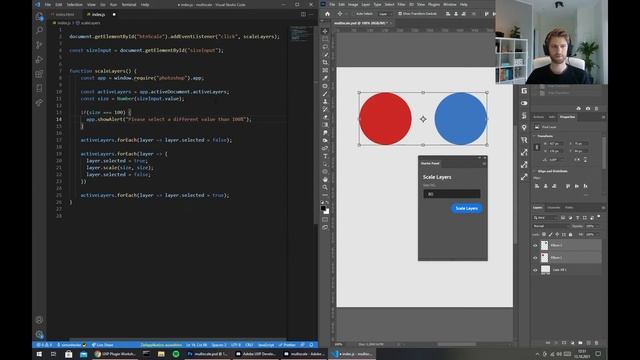Image resolution: width=640 pixels, height=360 pixels.
Task: Select the Rectangular Marquee tool
Action: click(x=325, y=39)
